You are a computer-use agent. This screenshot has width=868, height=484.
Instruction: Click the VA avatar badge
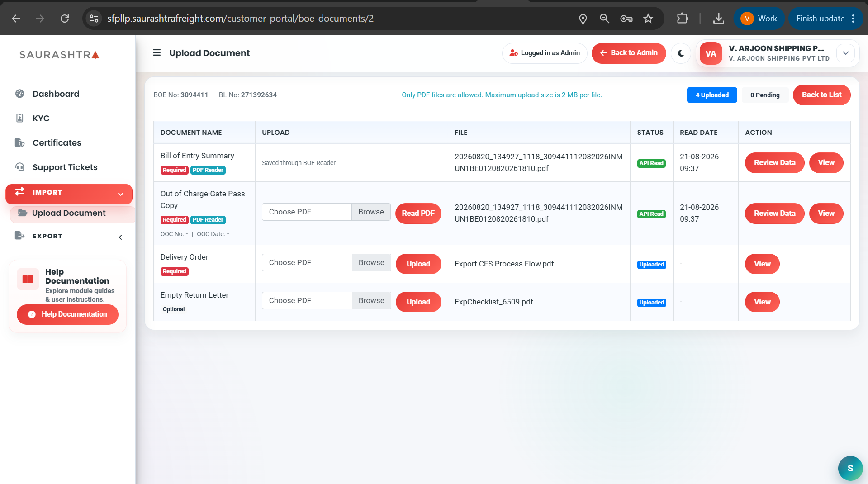click(711, 53)
